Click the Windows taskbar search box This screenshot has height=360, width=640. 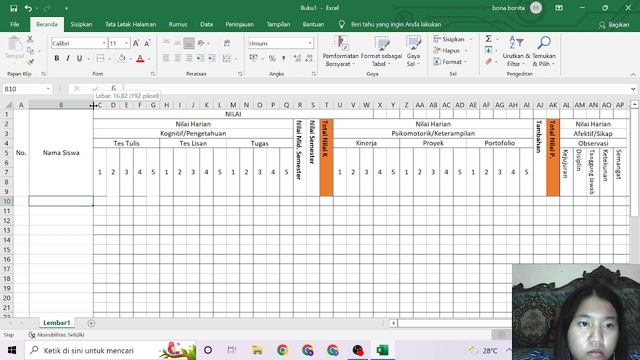[x=110, y=350]
